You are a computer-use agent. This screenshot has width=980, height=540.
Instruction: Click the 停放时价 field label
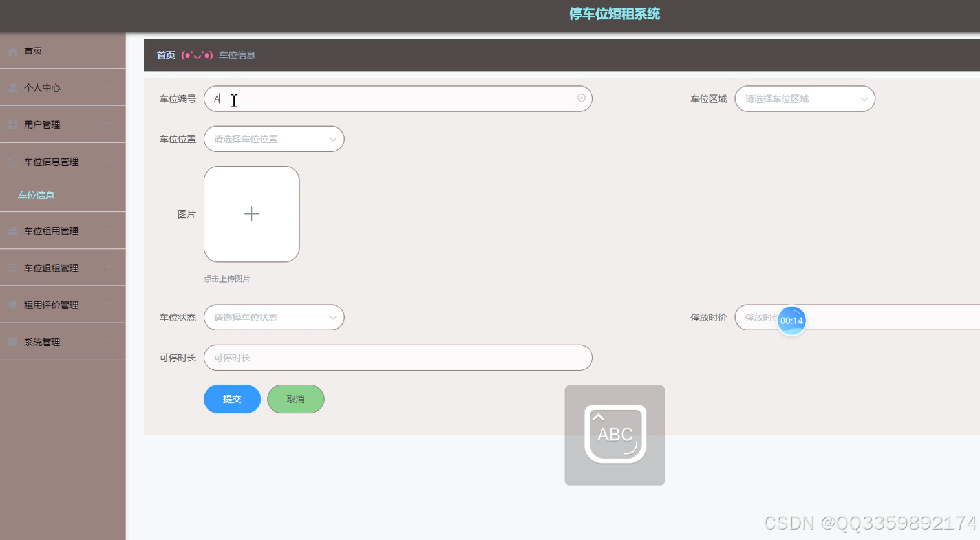coord(708,318)
